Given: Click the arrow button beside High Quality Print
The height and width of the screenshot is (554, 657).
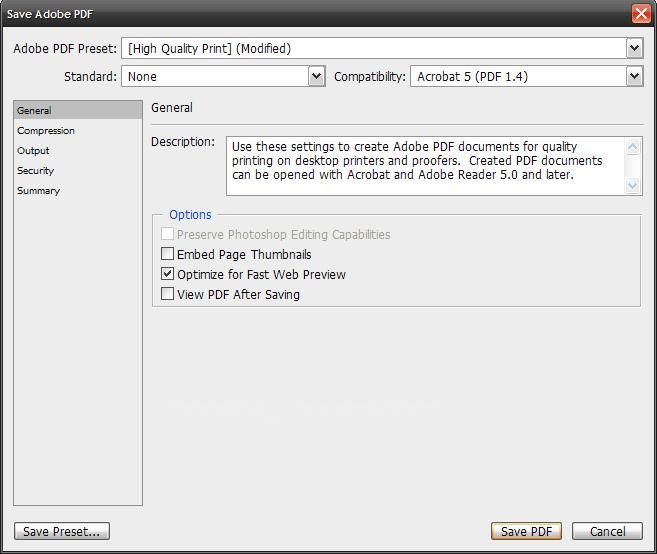Looking at the screenshot, I should [x=635, y=49].
